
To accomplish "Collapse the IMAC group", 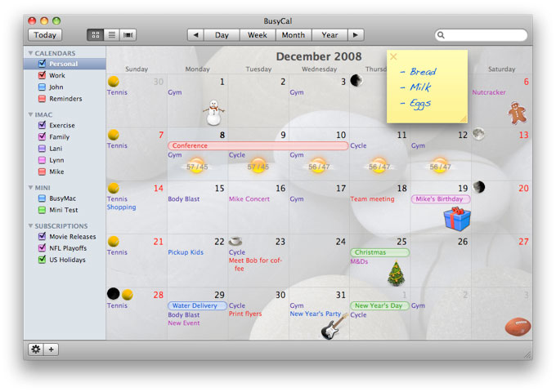I will click(30, 114).
